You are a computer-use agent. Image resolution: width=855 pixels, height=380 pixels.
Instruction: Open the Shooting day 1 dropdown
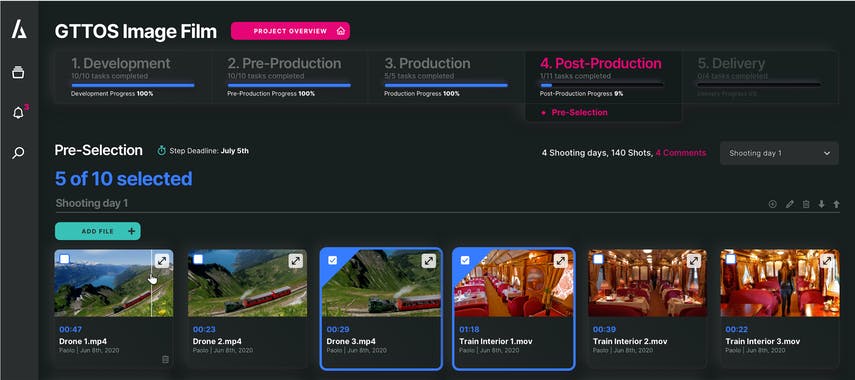pos(779,153)
